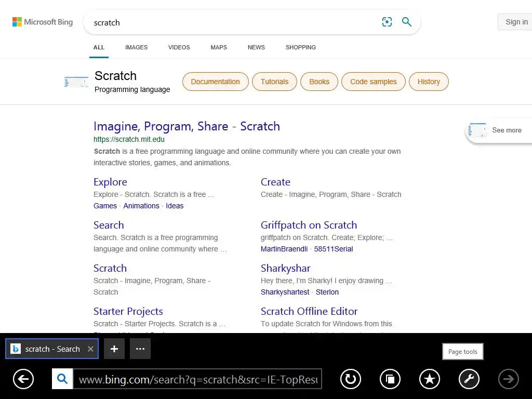Click the Programming language subtitle
The height and width of the screenshot is (399, 532).
click(x=132, y=89)
